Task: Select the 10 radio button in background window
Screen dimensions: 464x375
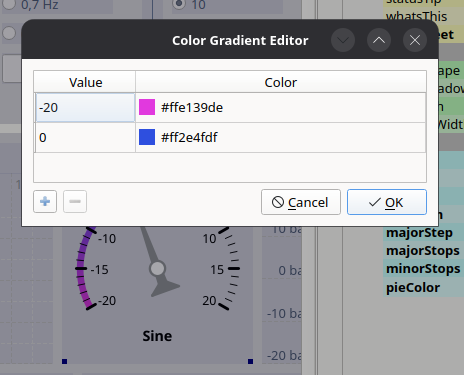Action: pyautogui.click(x=179, y=4)
